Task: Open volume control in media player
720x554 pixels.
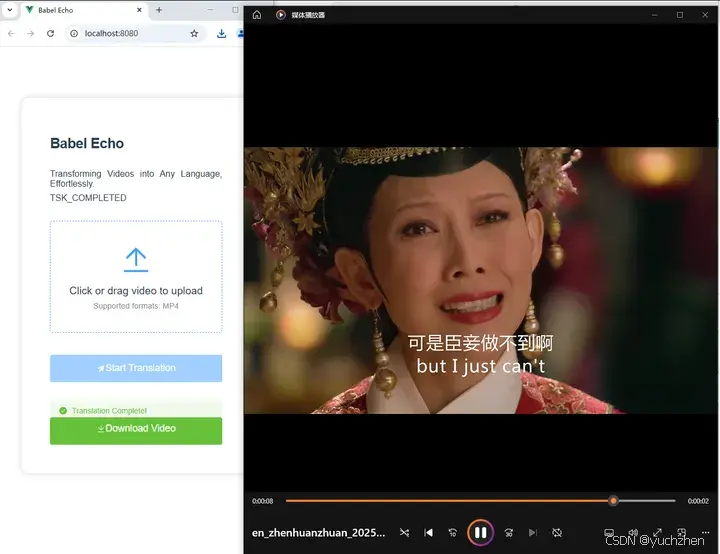Action: point(633,532)
